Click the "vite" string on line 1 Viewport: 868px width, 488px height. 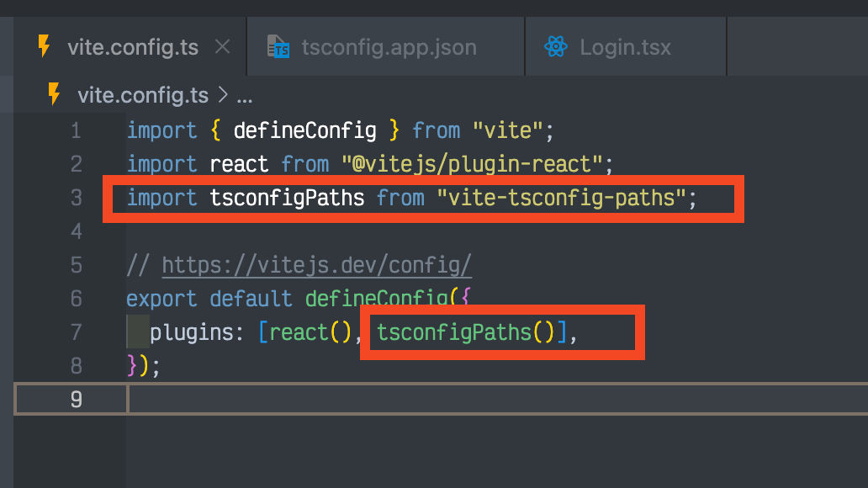tap(507, 130)
